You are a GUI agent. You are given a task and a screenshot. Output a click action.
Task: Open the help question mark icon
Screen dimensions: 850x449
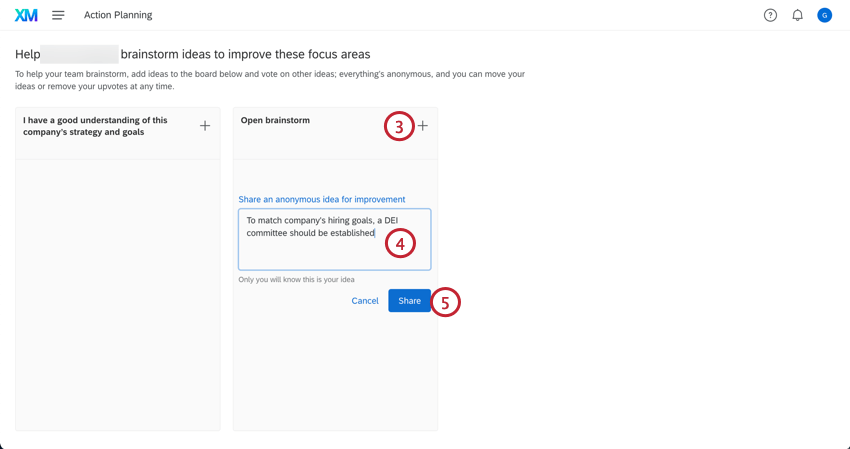click(770, 15)
